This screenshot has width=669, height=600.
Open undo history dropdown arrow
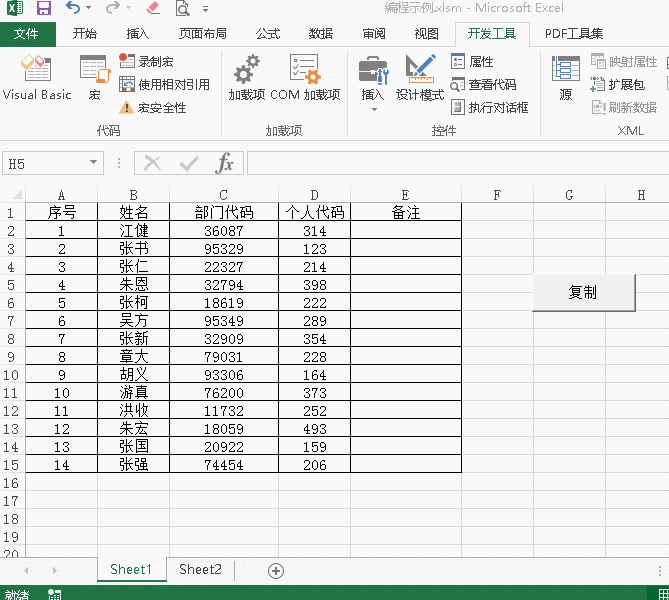coord(89,8)
